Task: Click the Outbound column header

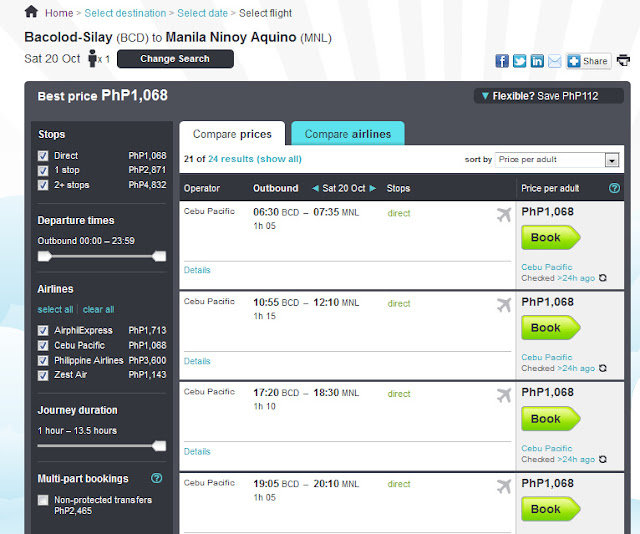Action: click(276, 188)
